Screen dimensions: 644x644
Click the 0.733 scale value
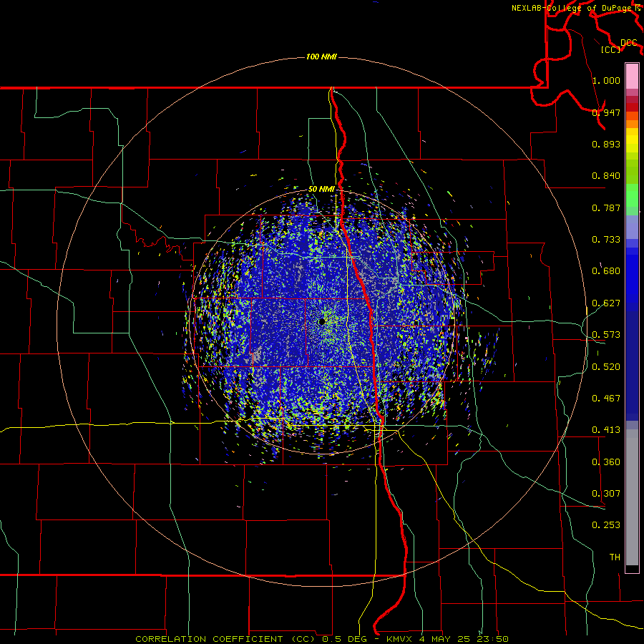[606, 240]
